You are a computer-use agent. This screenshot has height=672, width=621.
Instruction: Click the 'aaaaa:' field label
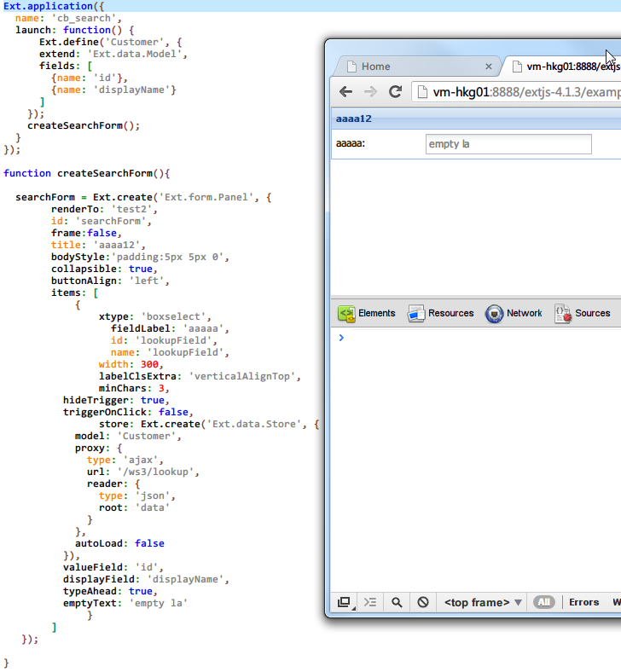(351, 143)
